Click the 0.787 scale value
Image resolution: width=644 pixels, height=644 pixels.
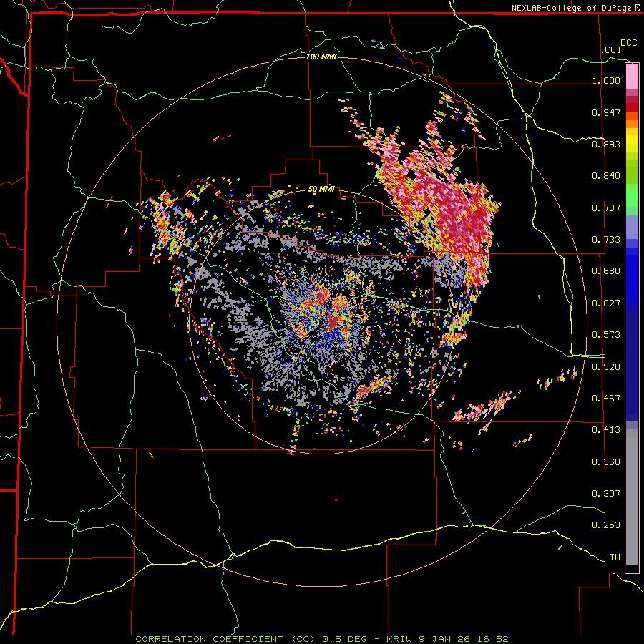pyautogui.click(x=606, y=208)
